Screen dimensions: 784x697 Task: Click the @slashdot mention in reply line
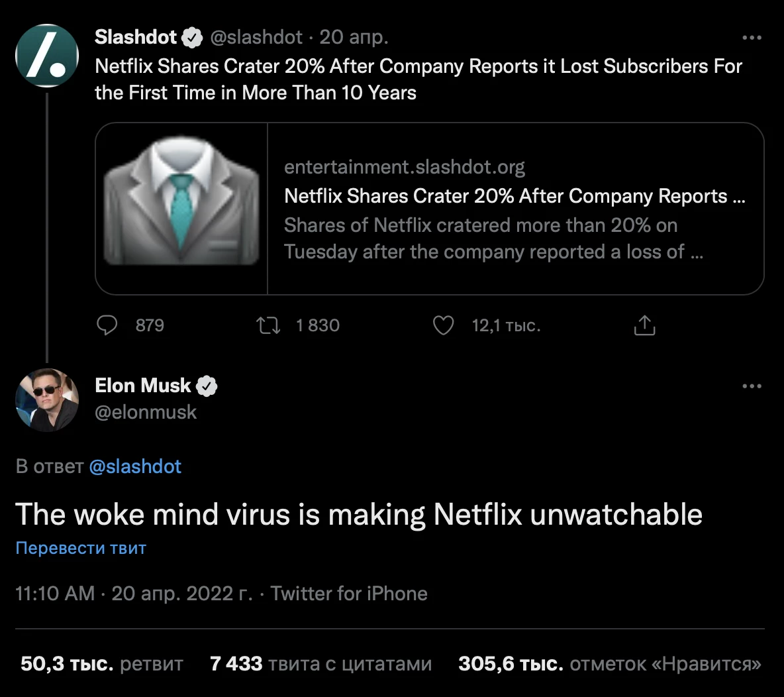tap(135, 466)
